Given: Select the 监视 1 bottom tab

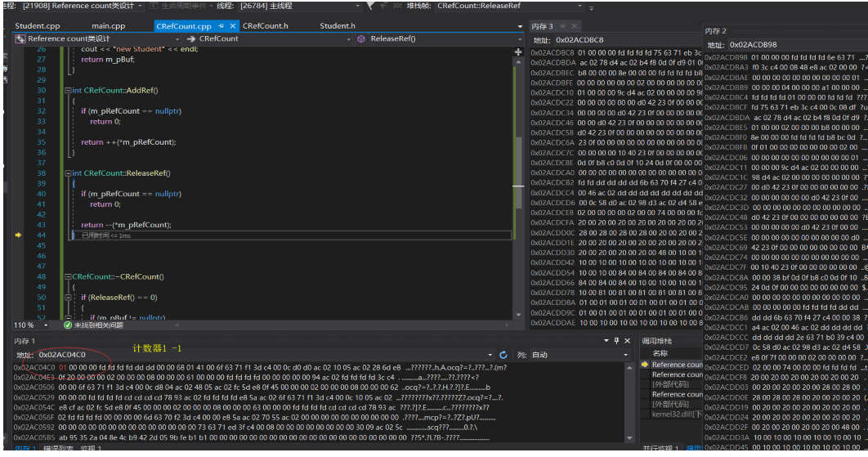Looking at the screenshot, I should pos(91,447).
